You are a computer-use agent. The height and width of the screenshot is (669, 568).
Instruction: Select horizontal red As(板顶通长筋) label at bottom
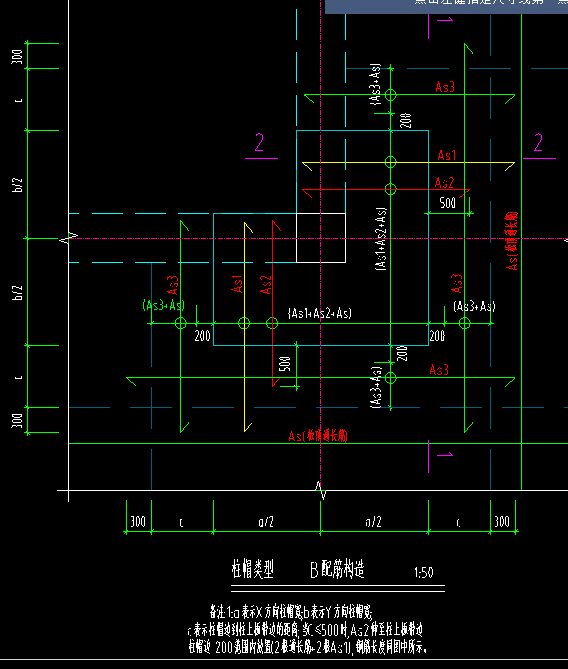(x=318, y=436)
